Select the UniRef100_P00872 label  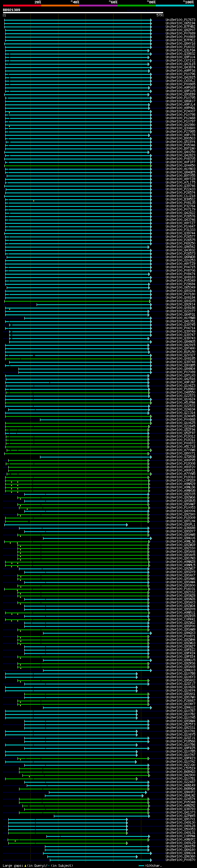[x=180, y=443]
